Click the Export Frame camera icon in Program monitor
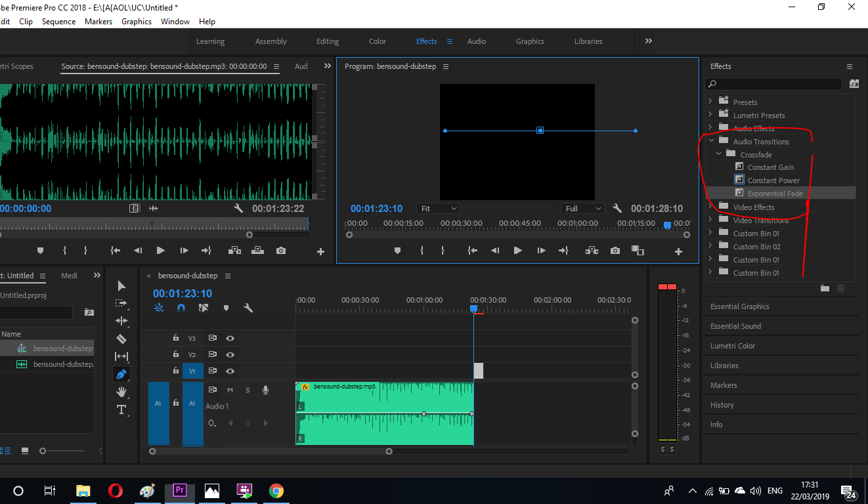Viewport: 868px width, 504px height. pos(615,251)
